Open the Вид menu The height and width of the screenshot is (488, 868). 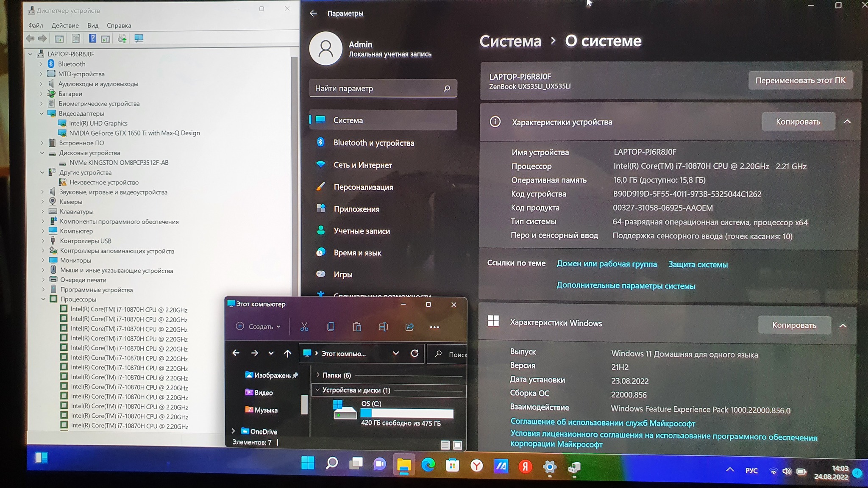[93, 25]
